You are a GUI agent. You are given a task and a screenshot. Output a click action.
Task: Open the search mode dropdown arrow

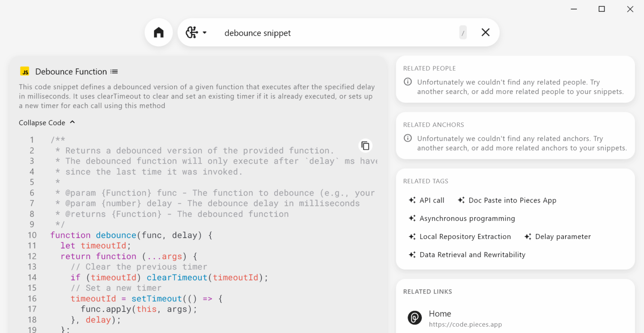[x=205, y=32]
